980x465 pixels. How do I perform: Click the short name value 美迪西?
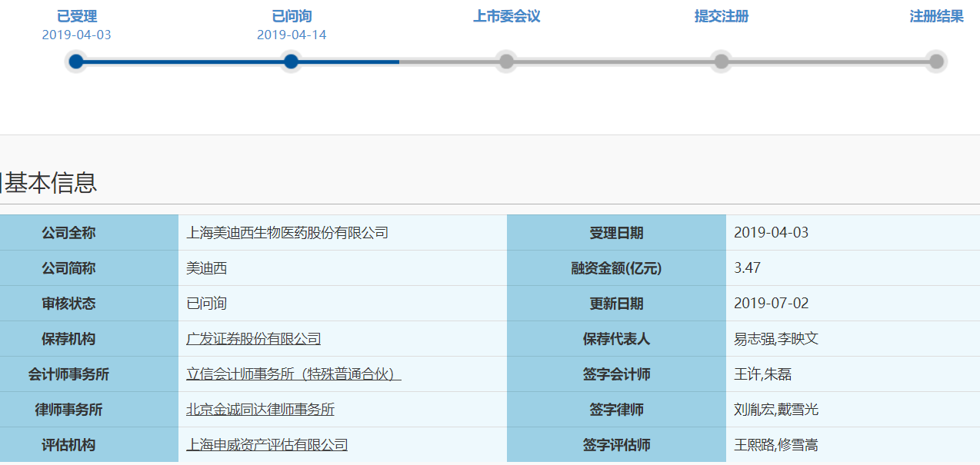(207, 268)
